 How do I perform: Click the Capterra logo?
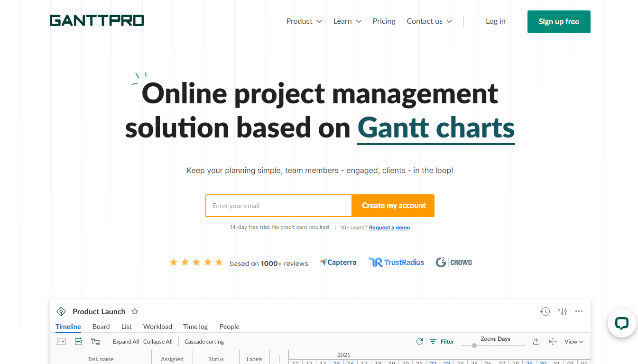click(338, 263)
